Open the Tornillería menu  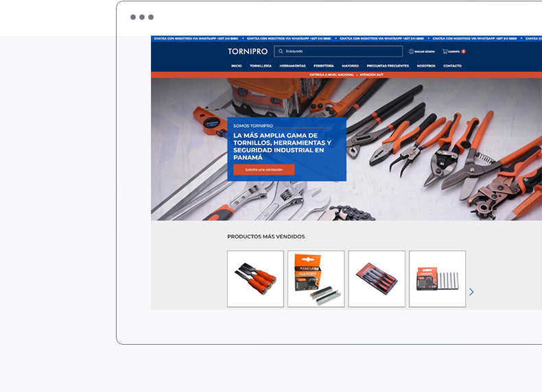click(x=261, y=66)
